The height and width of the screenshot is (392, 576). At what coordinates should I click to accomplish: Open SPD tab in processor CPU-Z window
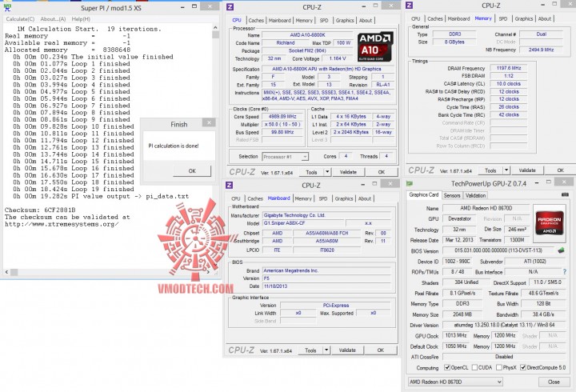[x=324, y=21]
